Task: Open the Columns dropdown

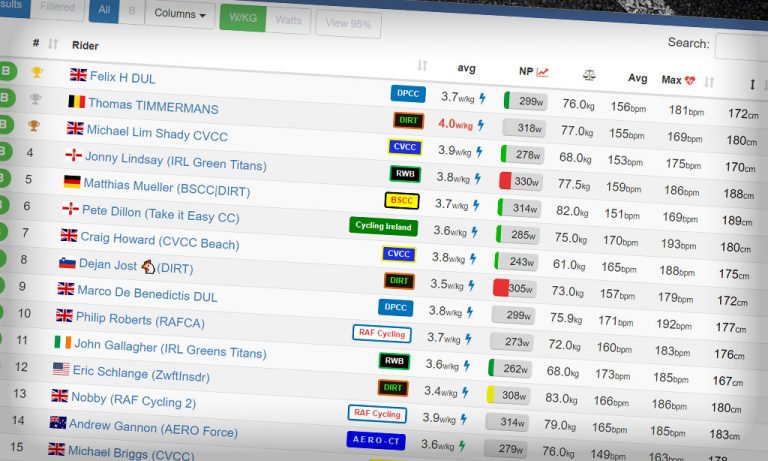Action: pos(179,14)
